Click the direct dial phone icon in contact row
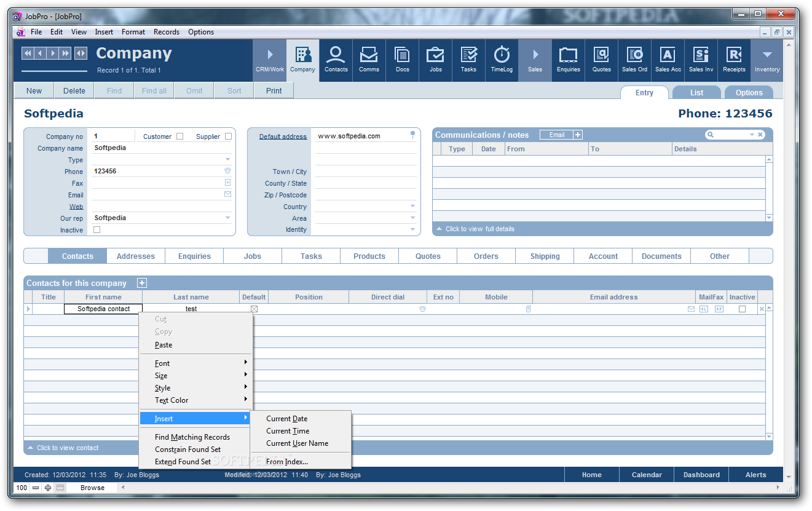This screenshot has height=511, width=812. point(422,309)
